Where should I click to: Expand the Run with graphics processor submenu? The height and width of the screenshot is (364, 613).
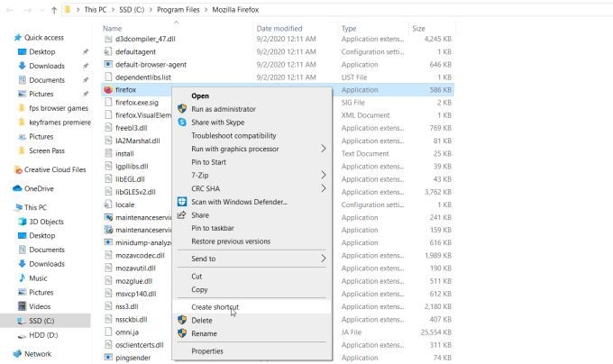click(x=324, y=149)
